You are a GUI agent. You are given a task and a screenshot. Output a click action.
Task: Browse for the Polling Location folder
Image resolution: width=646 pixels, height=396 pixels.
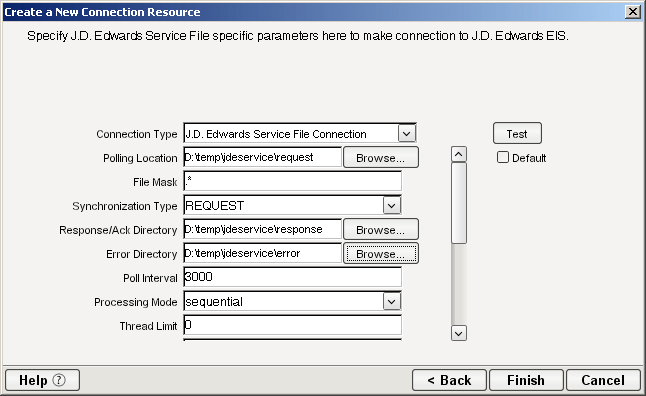(381, 157)
